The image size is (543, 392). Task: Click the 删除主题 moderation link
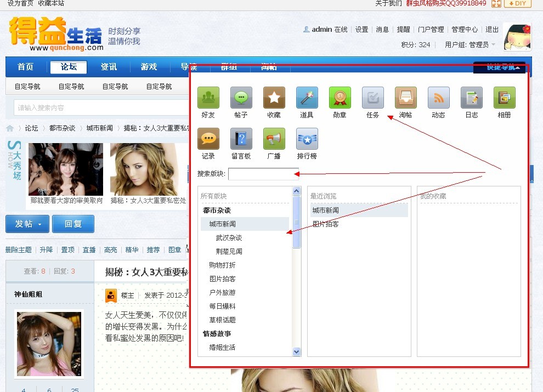tap(19, 249)
